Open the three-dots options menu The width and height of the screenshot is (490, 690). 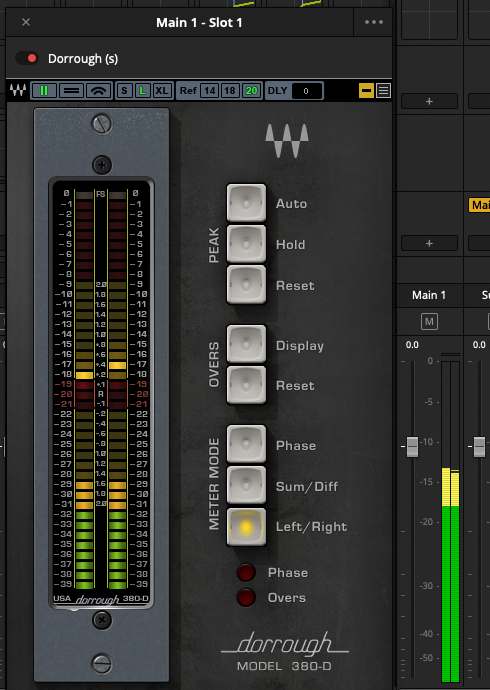[373, 22]
